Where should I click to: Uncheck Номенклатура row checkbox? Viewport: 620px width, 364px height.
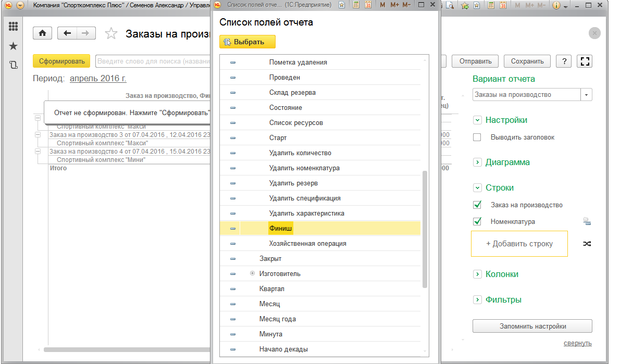(477, 221)
